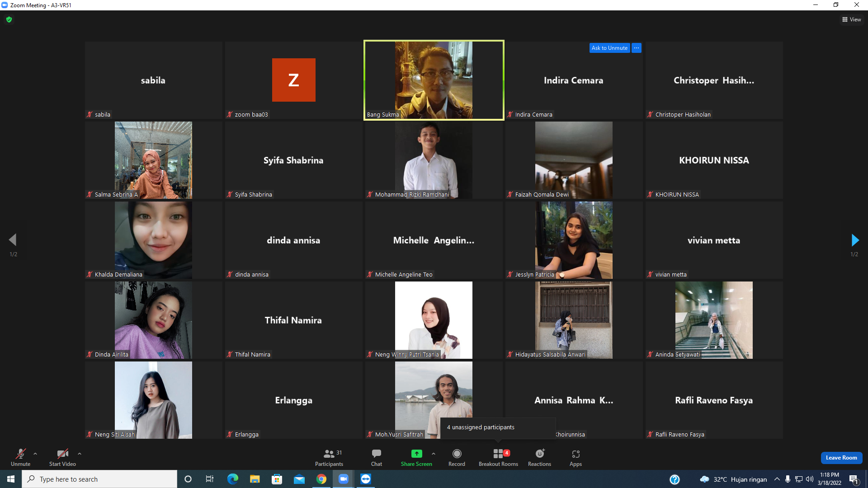The width and height of the screenshot is (868, 488).
Task: Click the blue help icon in taskbar
Action: [675, 479]
